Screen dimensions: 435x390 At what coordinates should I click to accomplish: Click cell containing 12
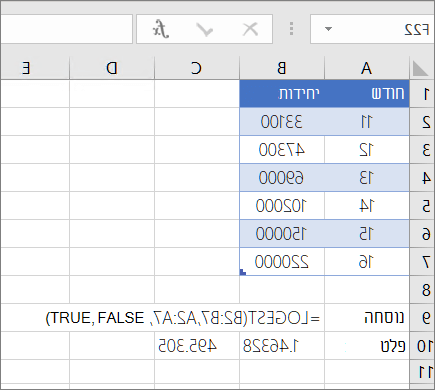click(x=367, y=150)
